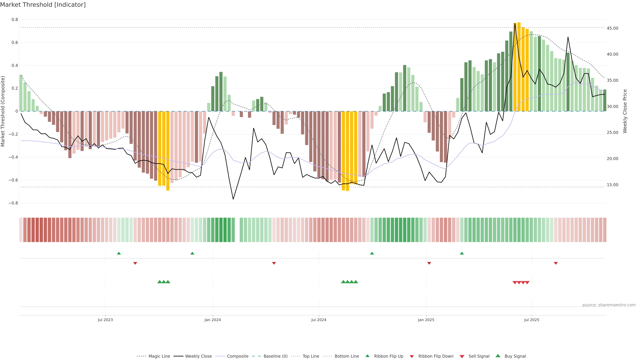The height and width of the screenshot is (362, 644).
Task: Click the rightmost red ribbon flip-down marker after Jul 2025
Action: pyautogui.click(x=555, y=263)
